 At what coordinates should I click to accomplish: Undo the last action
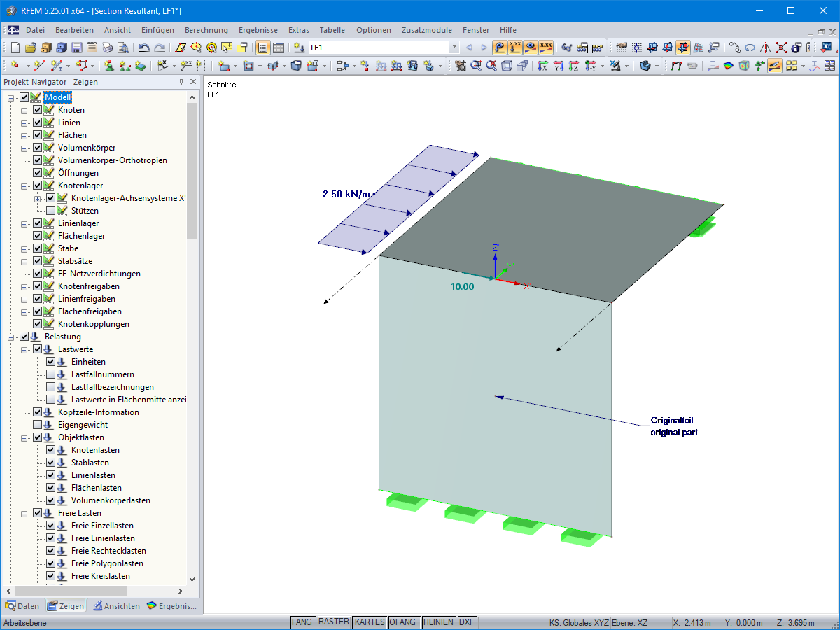[143, 48]
